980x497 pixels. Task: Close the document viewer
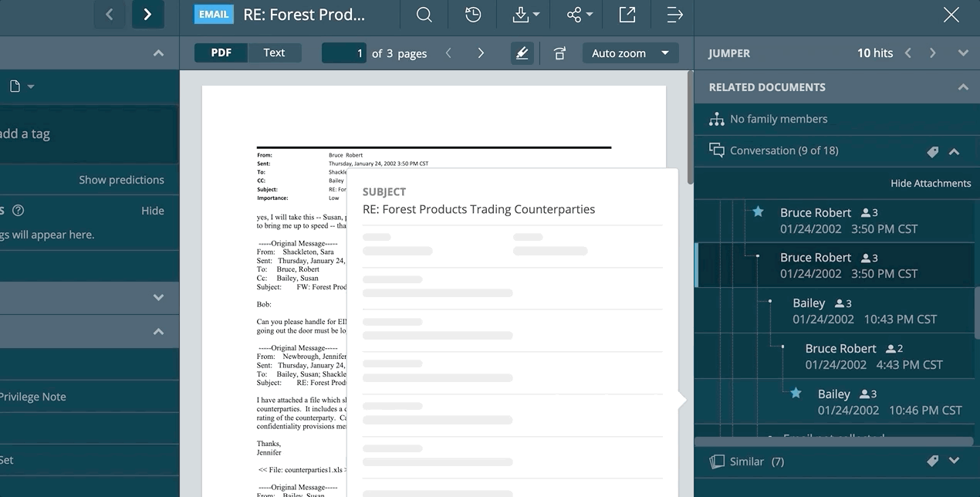tap(951, 15)
